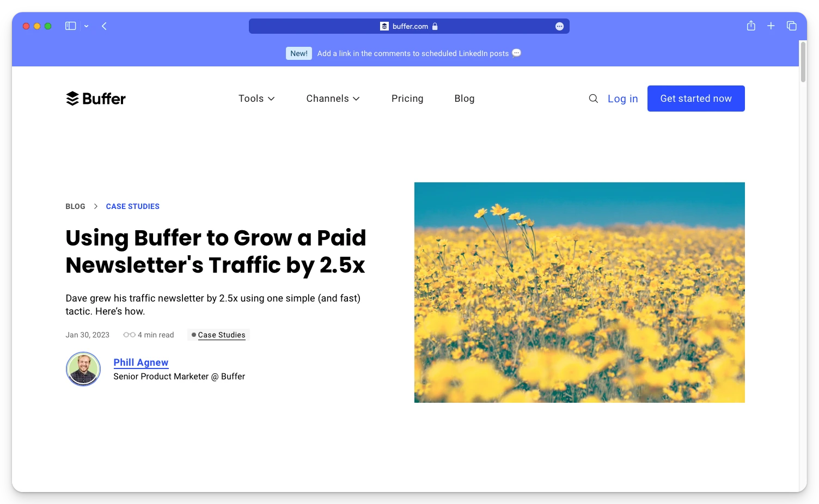Show tab overview icon

click(x=792, y=26)
